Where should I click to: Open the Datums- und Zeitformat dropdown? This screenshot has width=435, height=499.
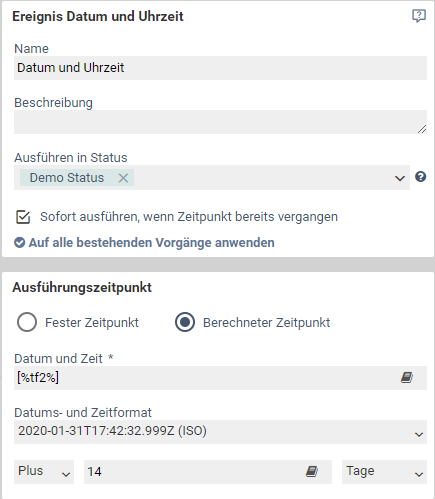point(220,432)
